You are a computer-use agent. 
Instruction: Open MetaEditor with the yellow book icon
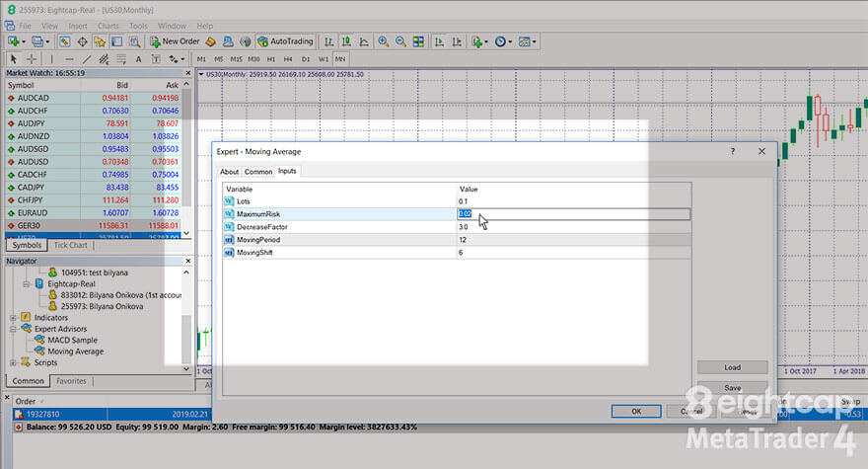tap(211, 41)
